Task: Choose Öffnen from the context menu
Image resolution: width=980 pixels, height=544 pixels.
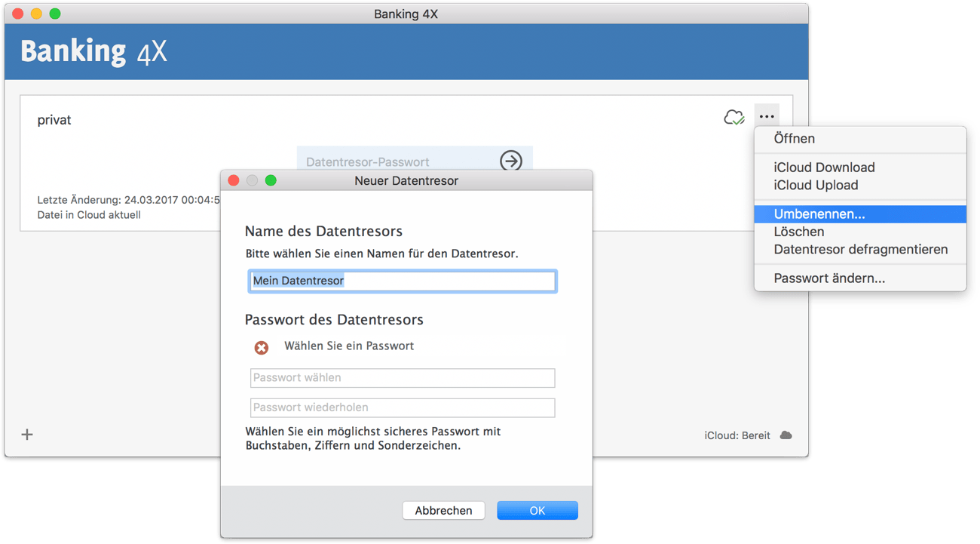Action: click(860, 139)
